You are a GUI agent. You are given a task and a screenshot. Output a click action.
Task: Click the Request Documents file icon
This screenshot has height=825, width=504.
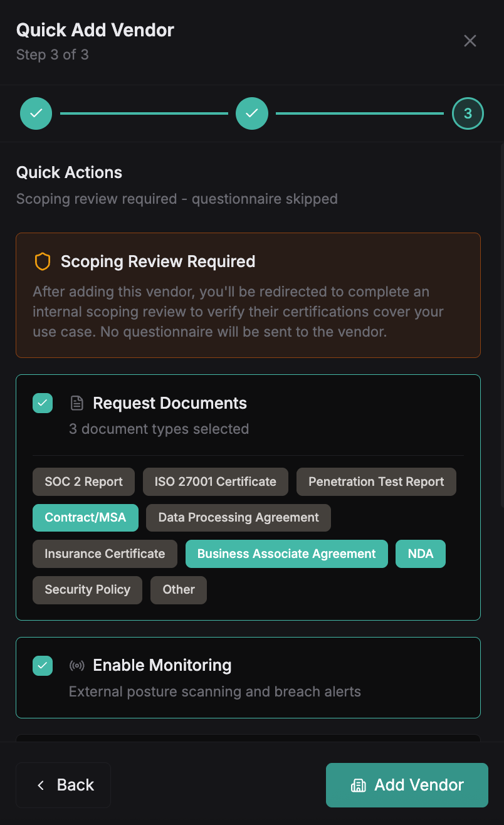click(x=76, y=403)
